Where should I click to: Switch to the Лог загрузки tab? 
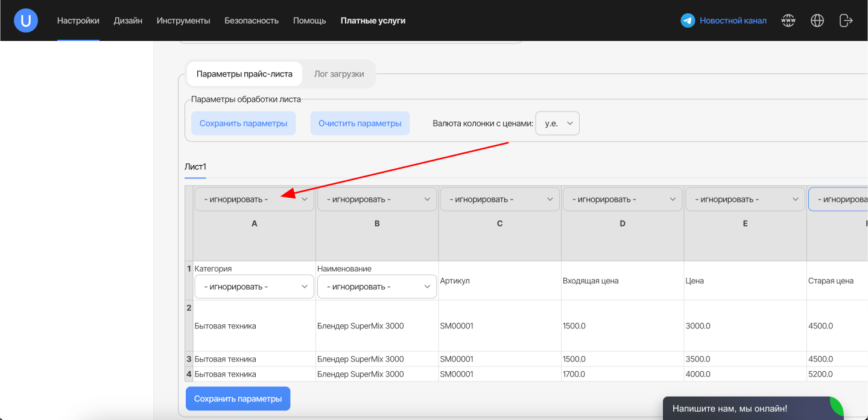pos(339,74)
